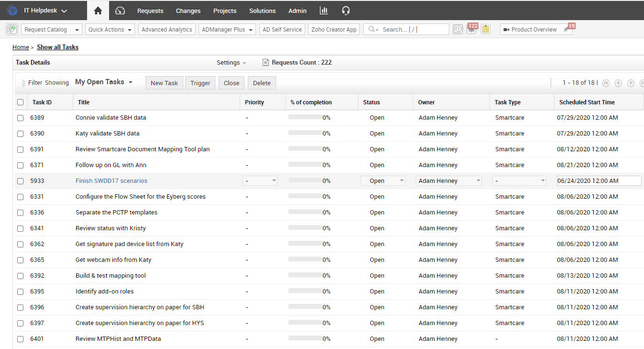Screen dimensions: 644x349
Task: Open Advanced Analytics
Action: tap(167, 29)
